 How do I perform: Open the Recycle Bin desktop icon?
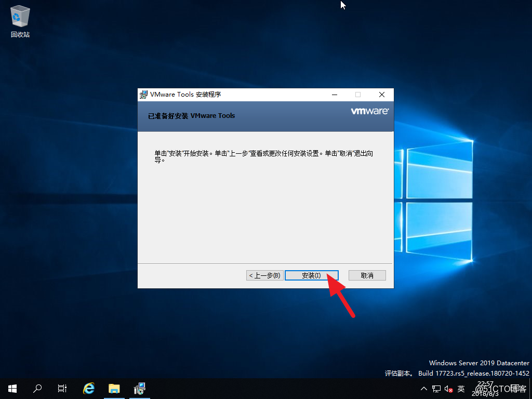(x=20, y=21)
